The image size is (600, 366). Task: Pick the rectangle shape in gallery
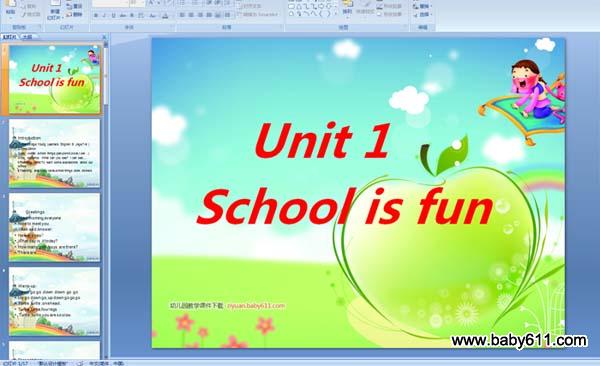click(x=292, y=6)
